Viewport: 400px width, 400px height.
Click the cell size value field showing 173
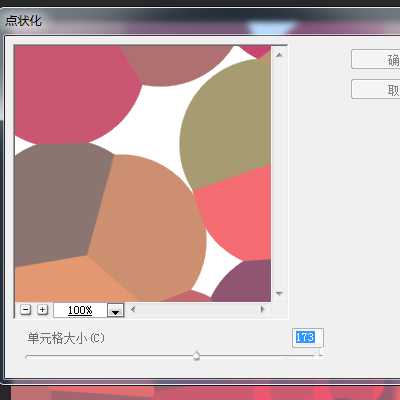pos(308,338)
